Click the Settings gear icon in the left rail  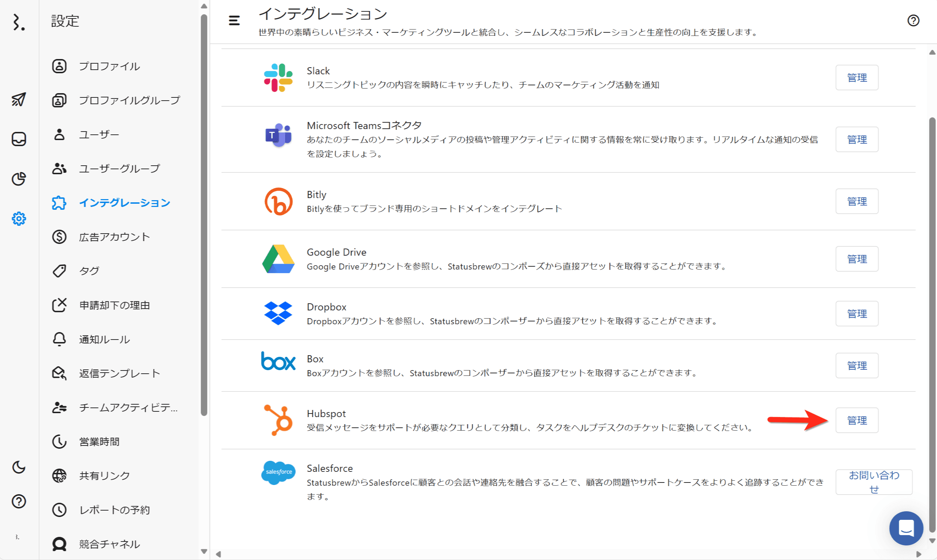point(18,219)
